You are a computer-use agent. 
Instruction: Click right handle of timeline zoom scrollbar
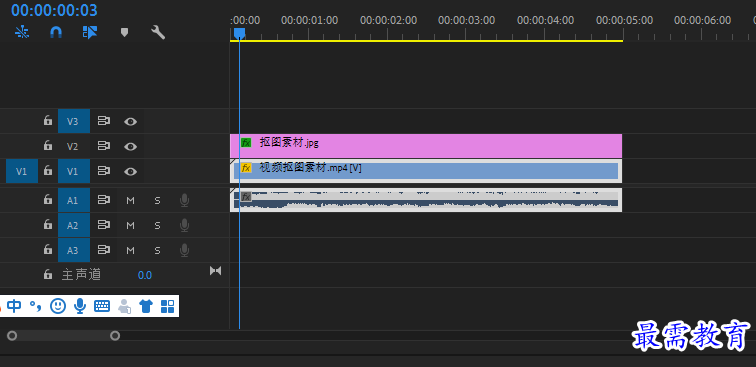pyautogui.click(x=115, y=336)
